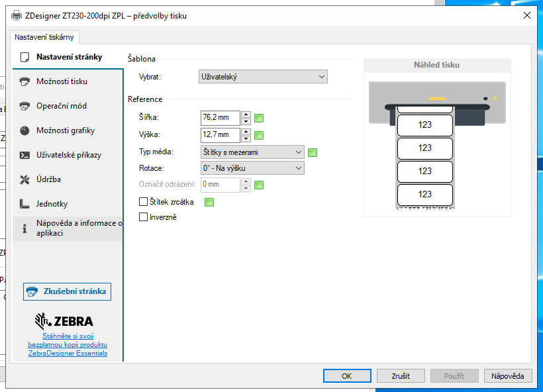Click the Údržba wrench icon

(25, 179)
